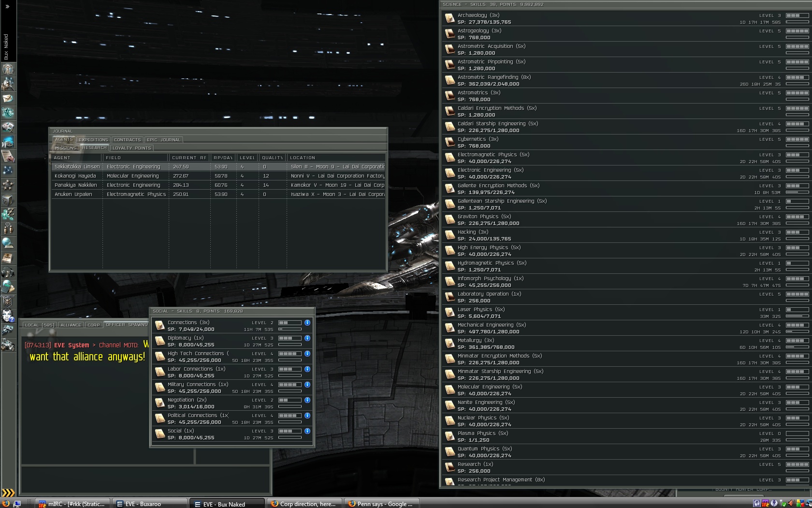Screen dimensions: 812x508
Task: Open the Journal book sidebar icon
Action: pyautogui.click(x=8, y=257)
